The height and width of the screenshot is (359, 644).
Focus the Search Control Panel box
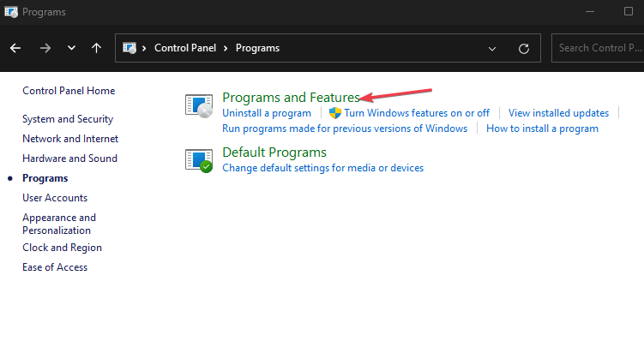point(598,48)
